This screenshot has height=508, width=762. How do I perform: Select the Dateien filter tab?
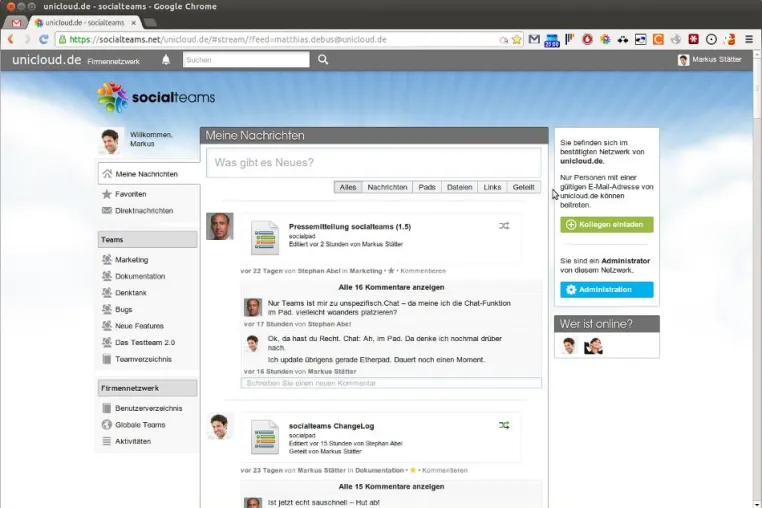pyautogui.click(x=460, y=187)
